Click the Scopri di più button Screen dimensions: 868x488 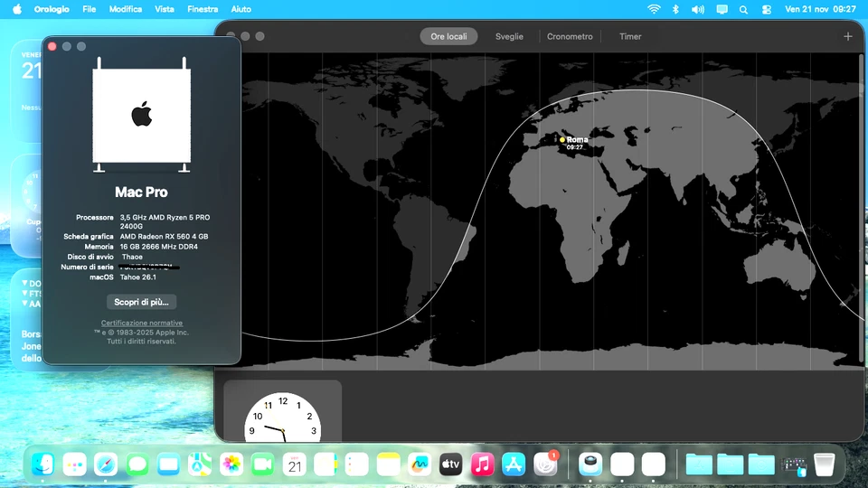[141, 302]
